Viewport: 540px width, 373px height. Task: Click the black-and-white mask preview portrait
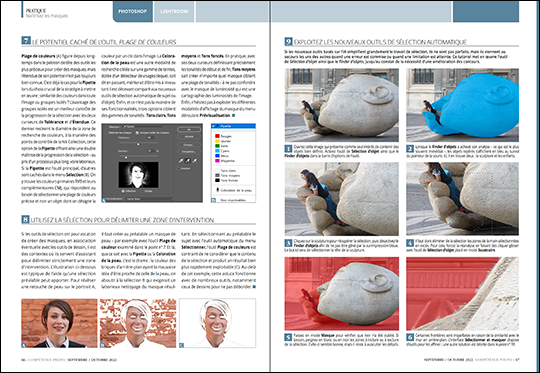coord(139,175)
